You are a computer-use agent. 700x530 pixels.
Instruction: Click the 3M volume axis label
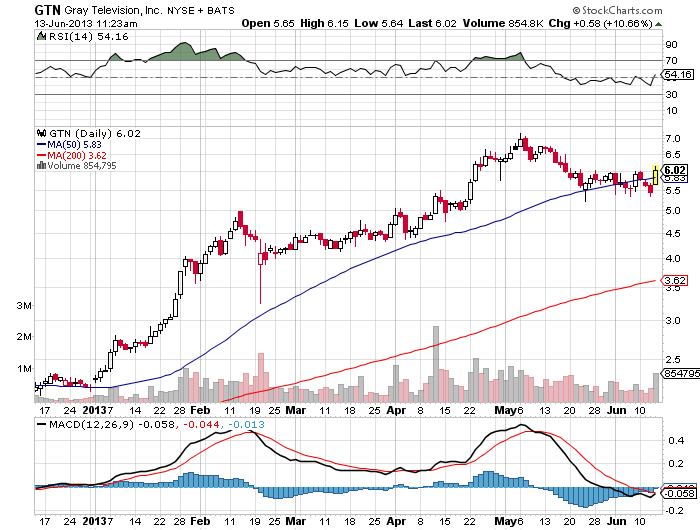pos(24,305)
